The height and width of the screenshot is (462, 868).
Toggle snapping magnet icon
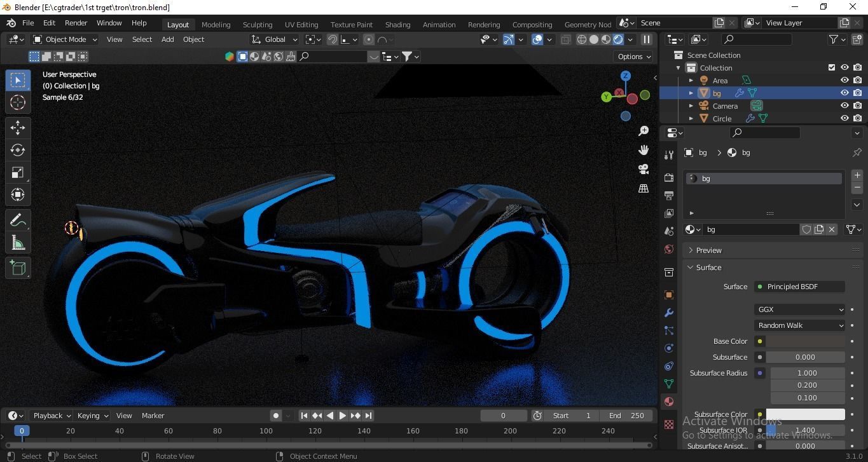(x=332, y=39)
